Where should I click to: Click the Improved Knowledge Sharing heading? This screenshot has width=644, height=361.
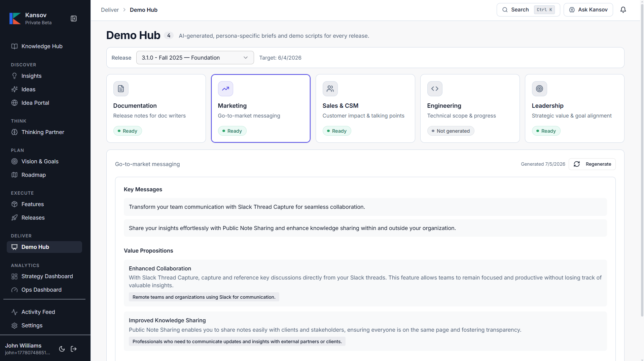click(x=167, y=320)
